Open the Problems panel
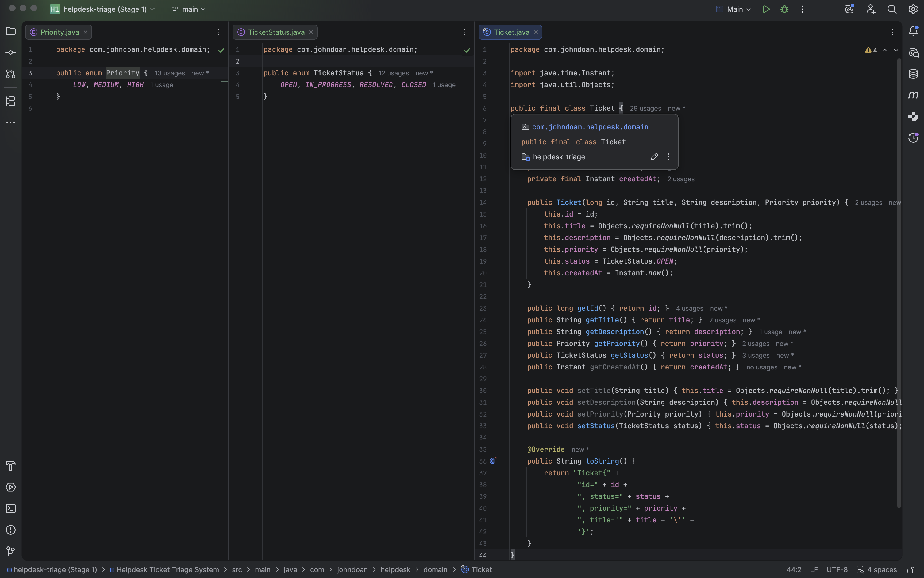 (x=10, y=530)
